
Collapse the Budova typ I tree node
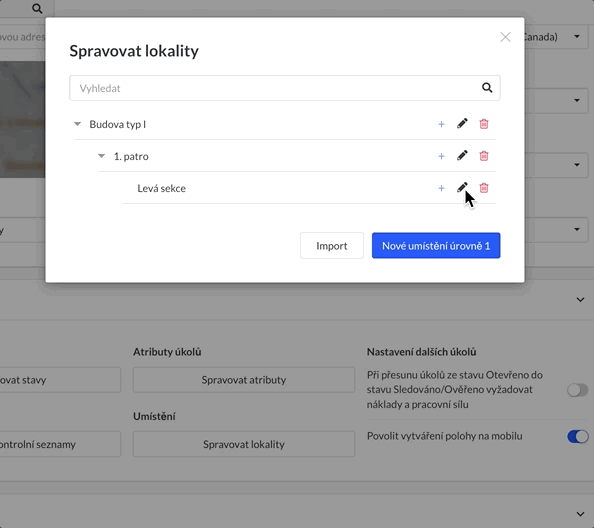pos(77,124)
